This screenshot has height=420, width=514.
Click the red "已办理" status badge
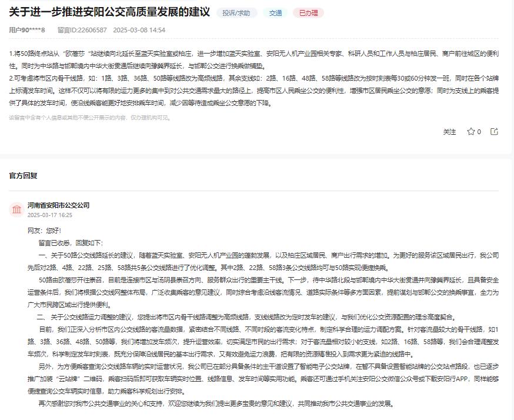point(308,12)
